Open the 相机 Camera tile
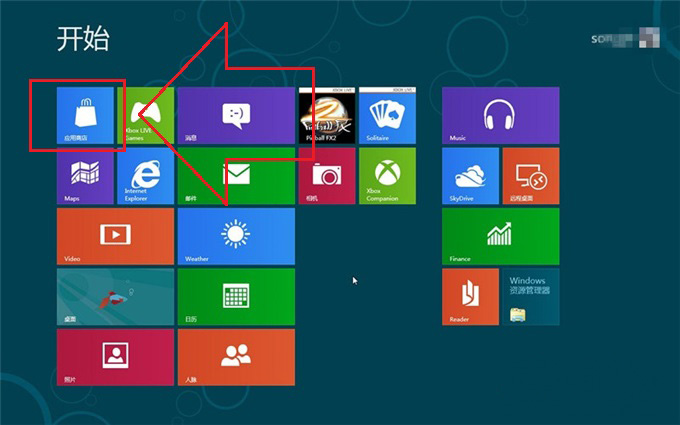This screenshot has width=680, height=425. [x=327, y=176]
